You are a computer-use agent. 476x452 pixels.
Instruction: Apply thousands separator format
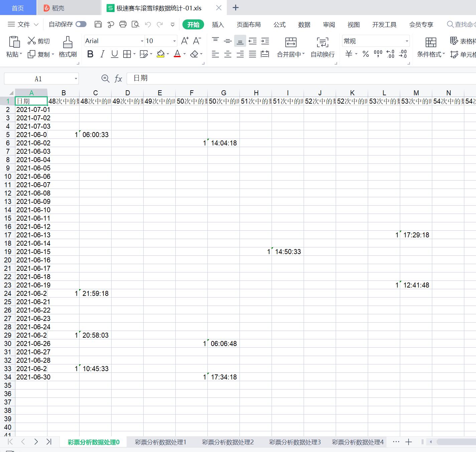378,54
